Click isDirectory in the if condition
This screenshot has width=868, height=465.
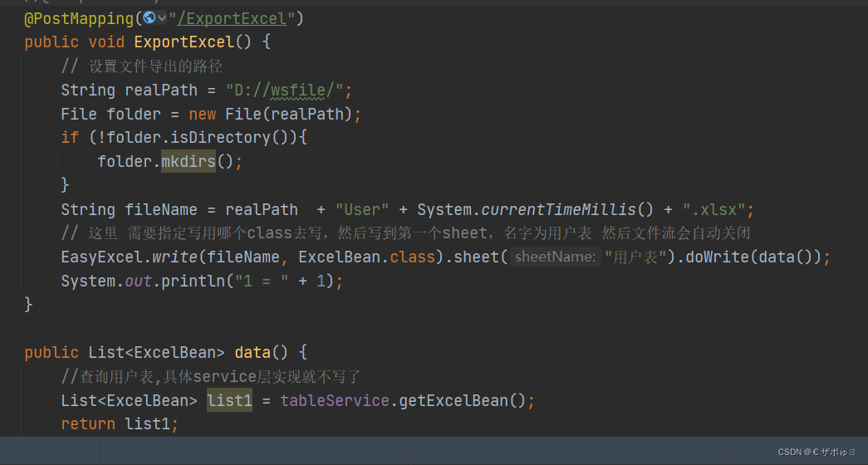click(220, 137)
